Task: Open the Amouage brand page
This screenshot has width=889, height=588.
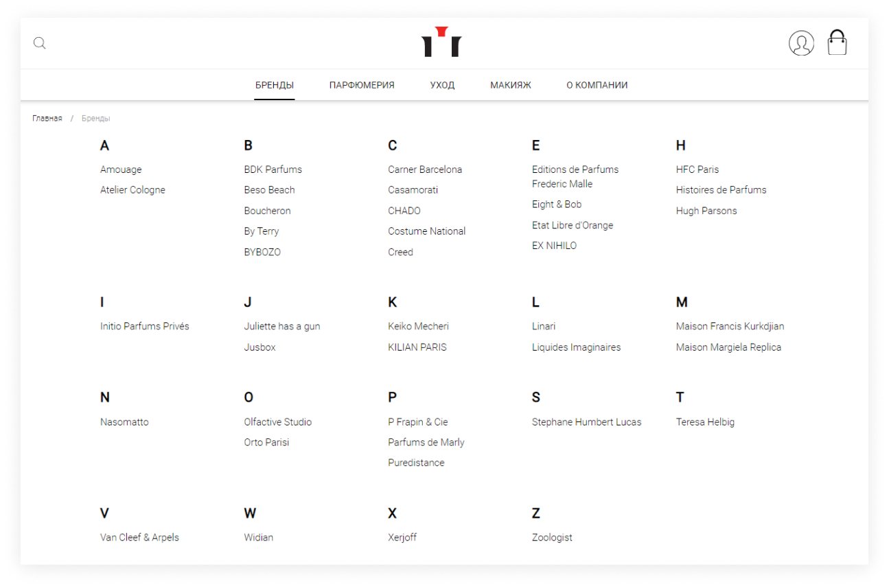Action: coord(121,169)
